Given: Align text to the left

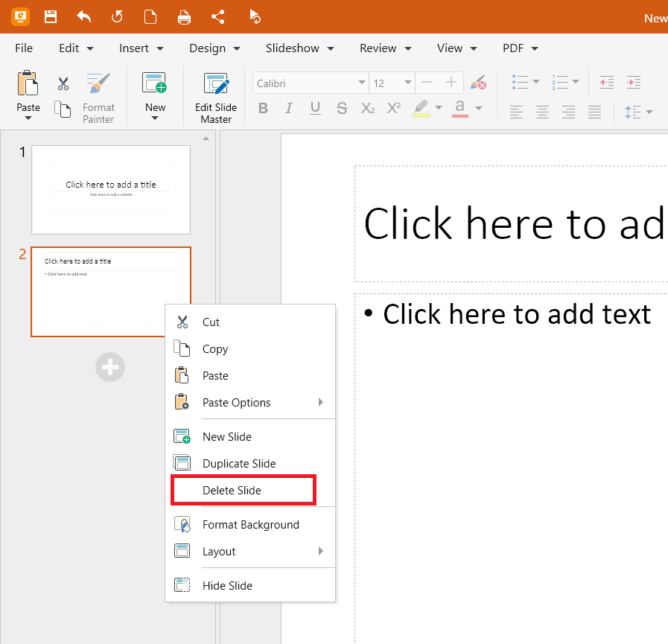Looking at the screenshot, I should tap(516, 112).
